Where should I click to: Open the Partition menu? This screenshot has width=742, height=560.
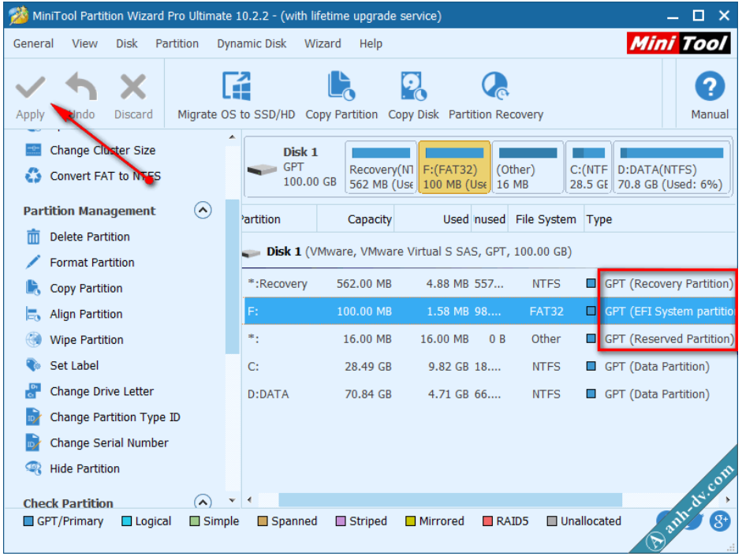(177, 43)
